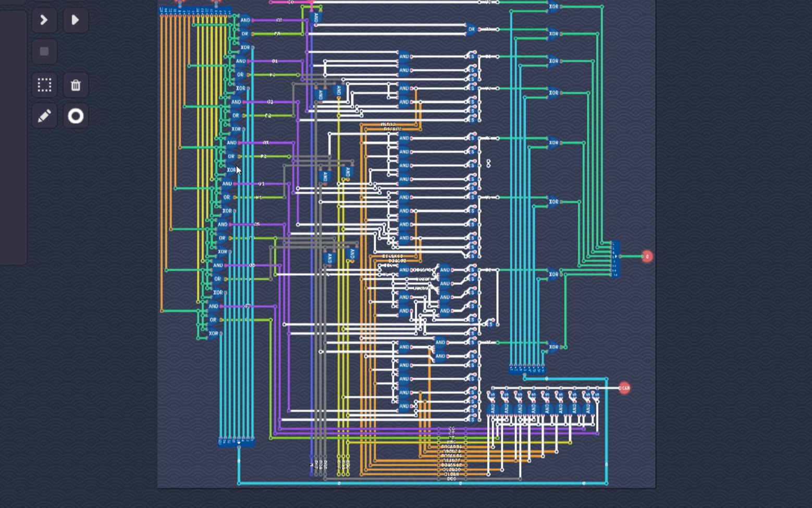Image resolution: width=812 pixels, height=508 pixels.
Task: Click the G1 label on the purple wire
Action: tap(275, 61)
